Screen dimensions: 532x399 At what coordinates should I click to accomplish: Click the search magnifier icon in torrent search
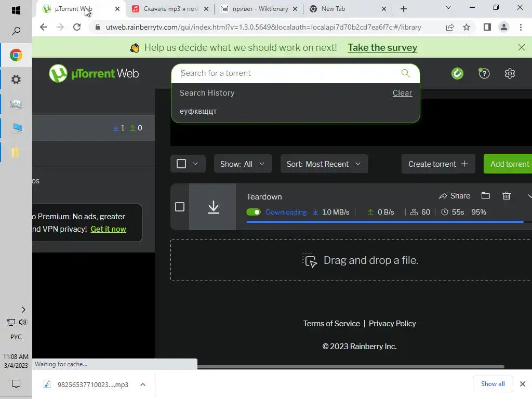[405, 73]
